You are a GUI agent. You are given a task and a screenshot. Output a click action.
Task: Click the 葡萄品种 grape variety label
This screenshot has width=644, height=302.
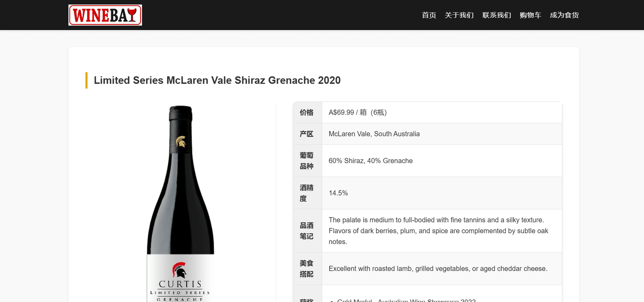pyautogui.click(x=307, y=161)
